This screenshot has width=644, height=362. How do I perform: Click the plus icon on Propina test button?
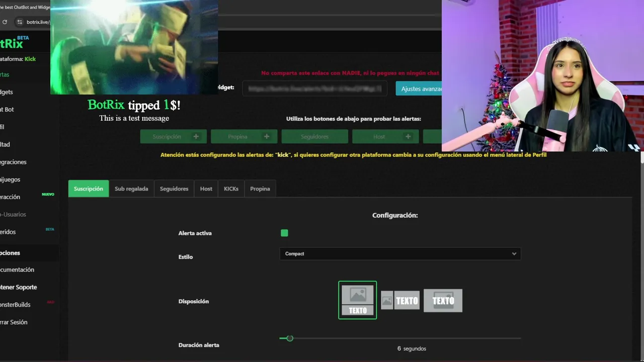266,136
